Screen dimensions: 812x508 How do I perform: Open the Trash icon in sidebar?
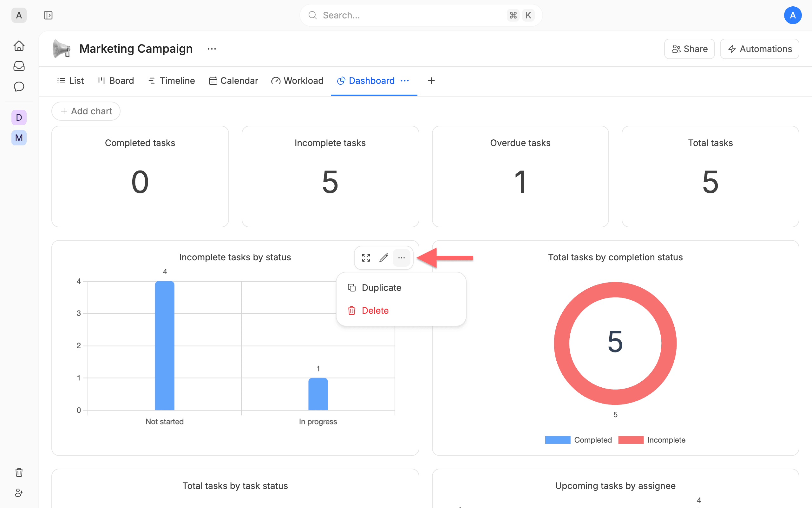(19, 472)
